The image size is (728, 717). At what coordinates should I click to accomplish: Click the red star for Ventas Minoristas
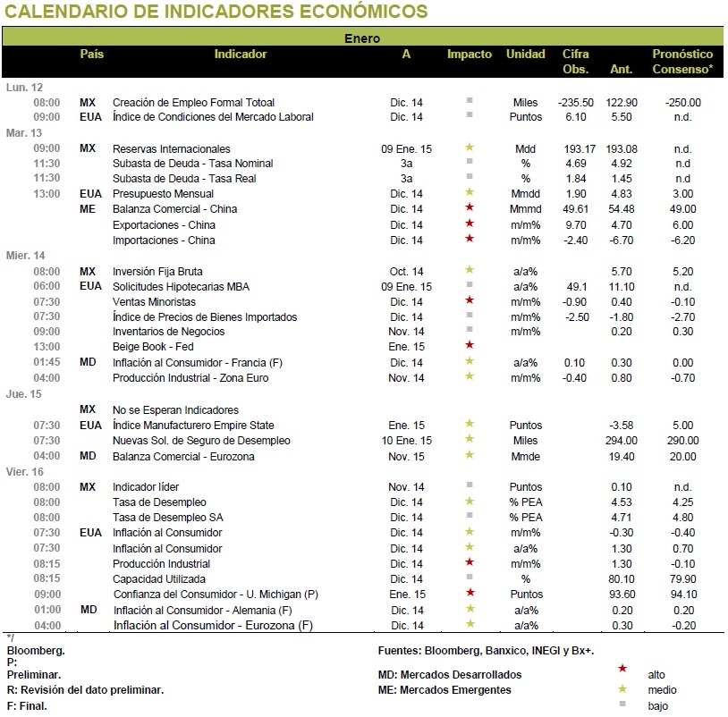coord(470,300)
